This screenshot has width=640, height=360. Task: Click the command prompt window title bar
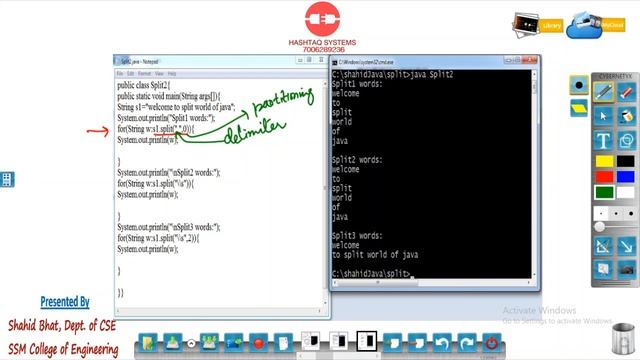(435, 62)
